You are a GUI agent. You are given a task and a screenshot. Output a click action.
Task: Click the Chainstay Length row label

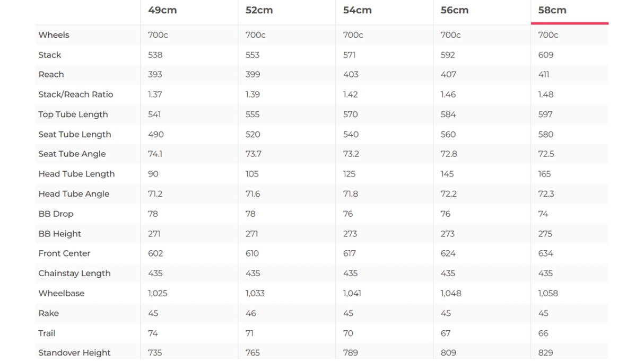click(74, 273)
